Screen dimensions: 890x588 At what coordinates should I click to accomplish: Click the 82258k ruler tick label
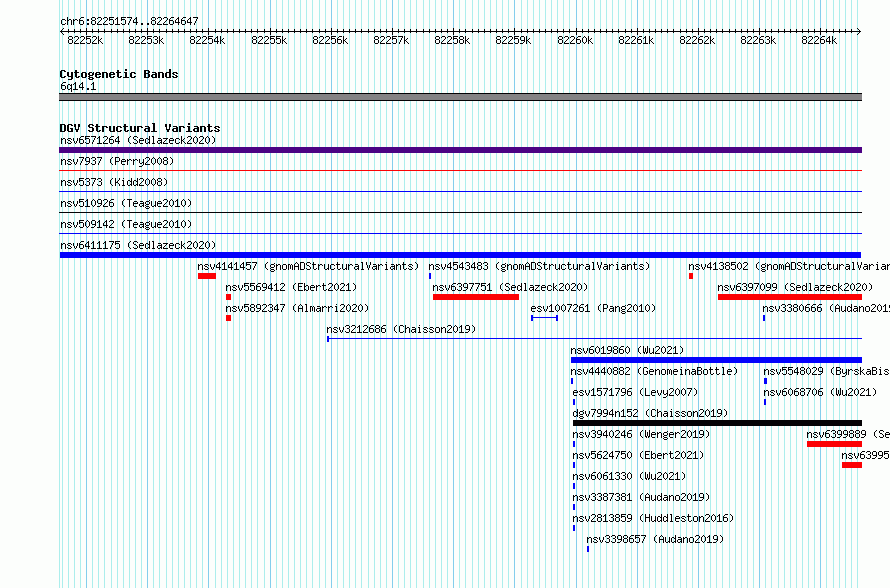coord(452,40)
